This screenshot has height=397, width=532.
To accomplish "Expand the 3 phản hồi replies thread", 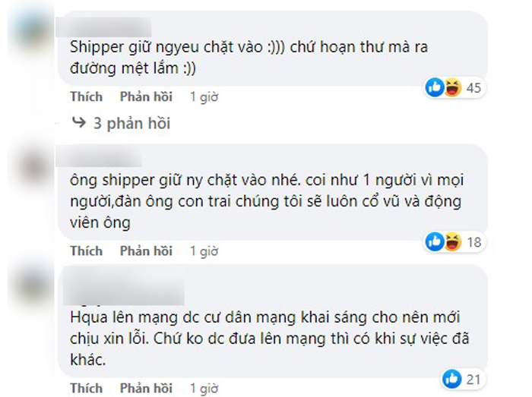I will click(131, 123).
